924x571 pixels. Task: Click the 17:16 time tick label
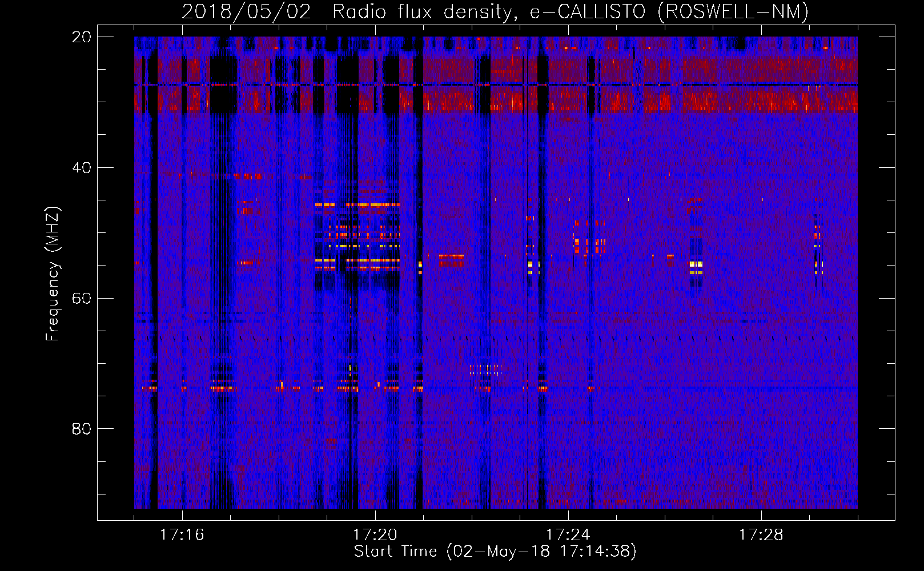(x=182, y=535)
